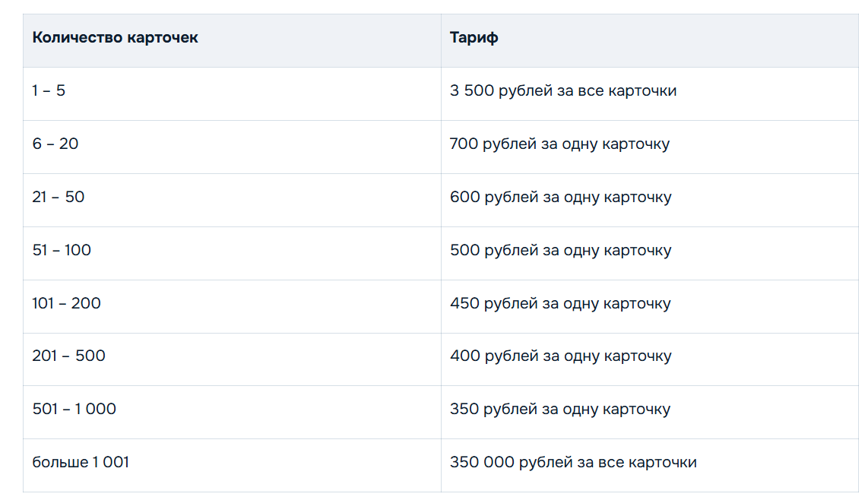Select the 'больше 1 001' quantity cell

[x=81, y=462]
